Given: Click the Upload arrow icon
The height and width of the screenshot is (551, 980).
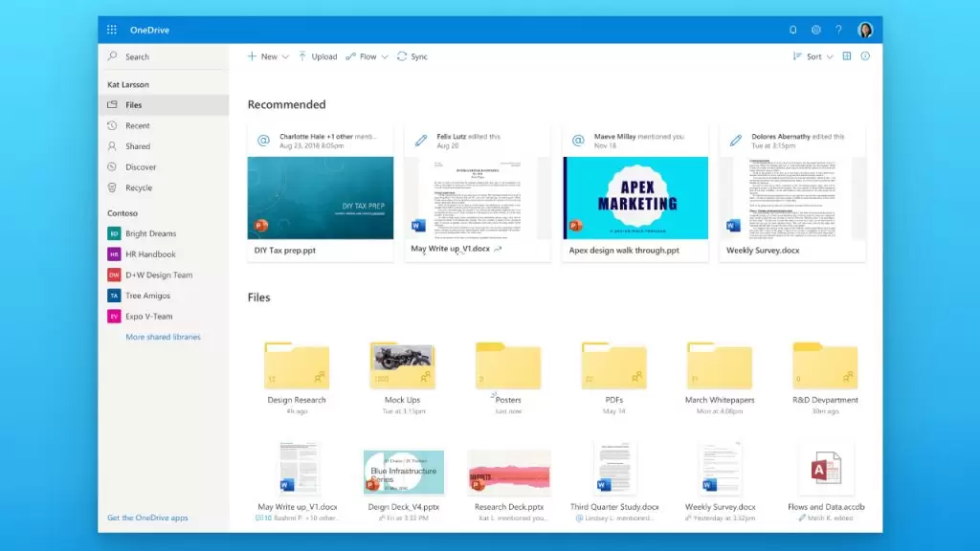Looking at the screenshot, I should coord(302,56).
